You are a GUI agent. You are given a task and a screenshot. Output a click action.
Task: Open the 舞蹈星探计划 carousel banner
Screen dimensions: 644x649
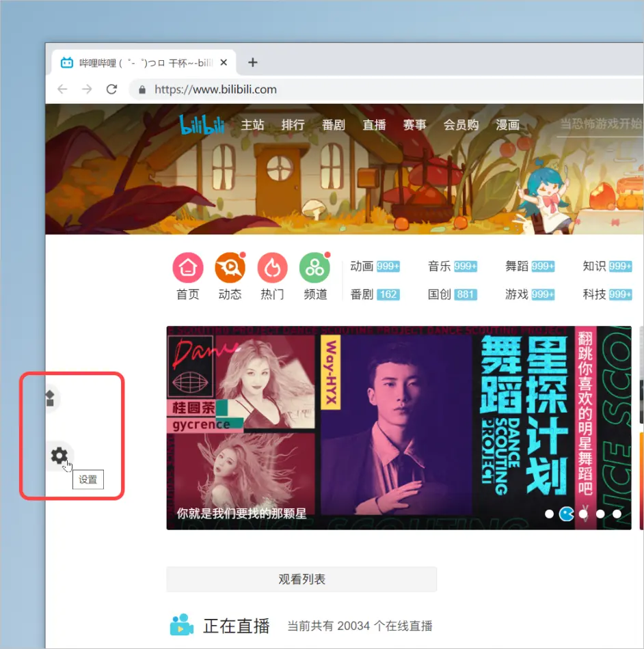click(399, 428)
